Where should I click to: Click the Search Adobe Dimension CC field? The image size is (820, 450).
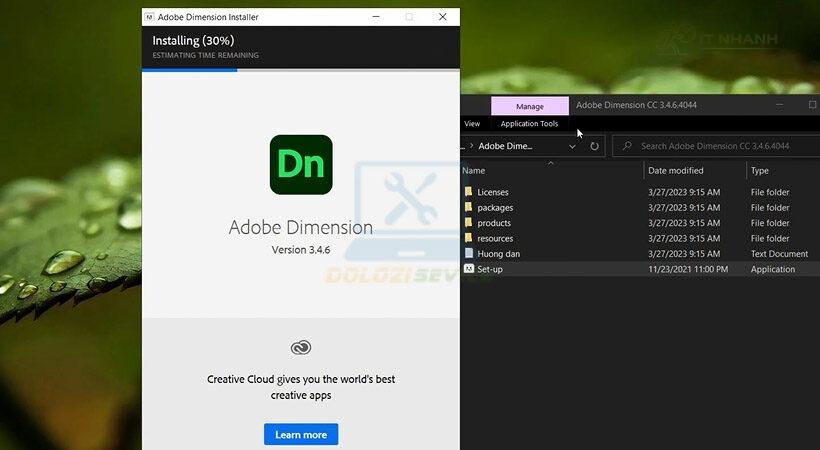(715, 146)
